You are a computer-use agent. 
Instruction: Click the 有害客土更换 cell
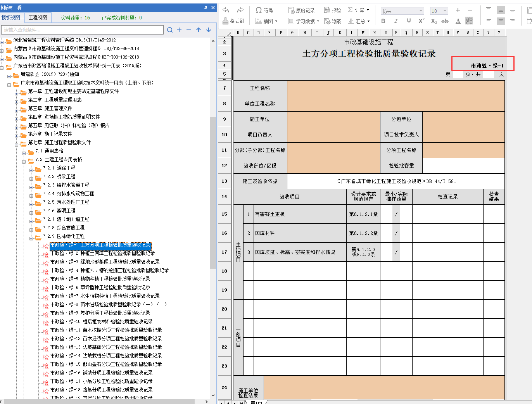(x=300, y=214)
